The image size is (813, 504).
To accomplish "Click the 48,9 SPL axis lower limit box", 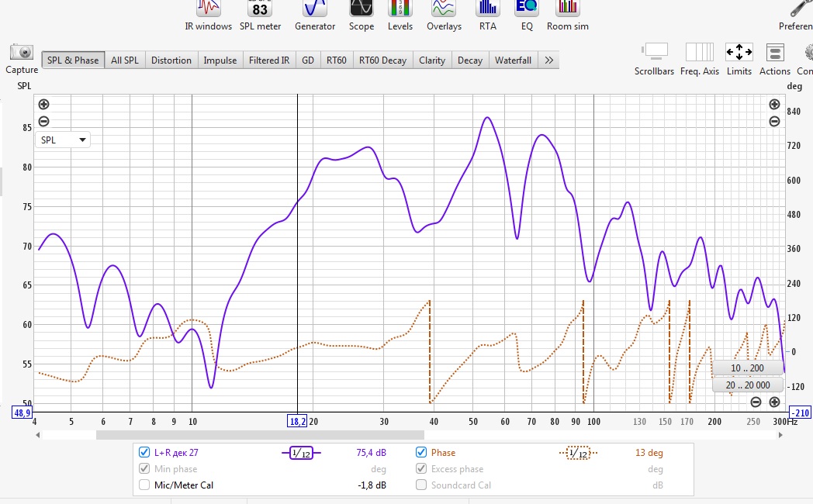I will (x=22, y=413).
